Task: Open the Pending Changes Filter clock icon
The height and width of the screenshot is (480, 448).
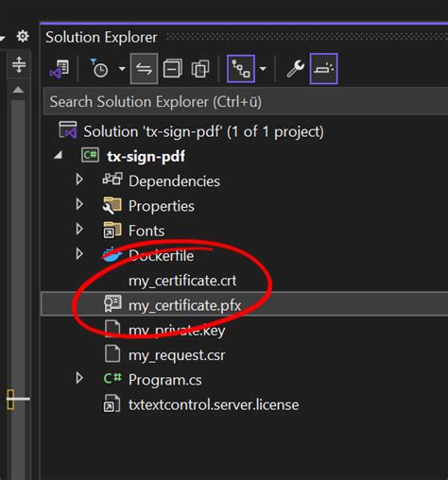Action: point(99,68)
